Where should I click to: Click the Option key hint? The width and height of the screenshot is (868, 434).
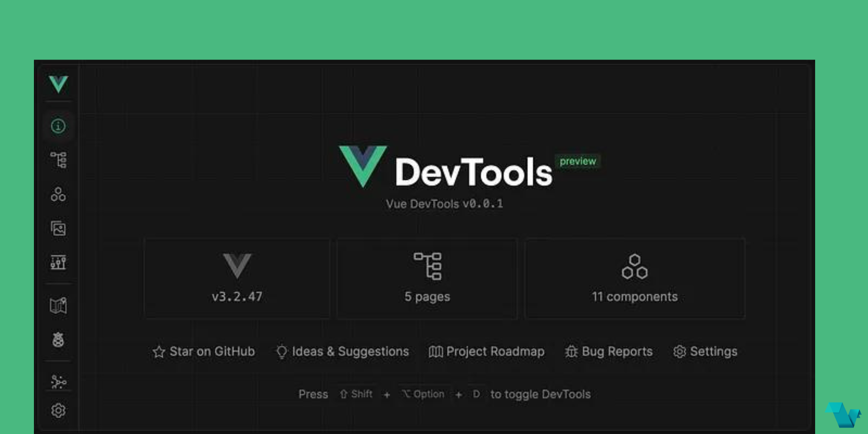click(423, 394)
